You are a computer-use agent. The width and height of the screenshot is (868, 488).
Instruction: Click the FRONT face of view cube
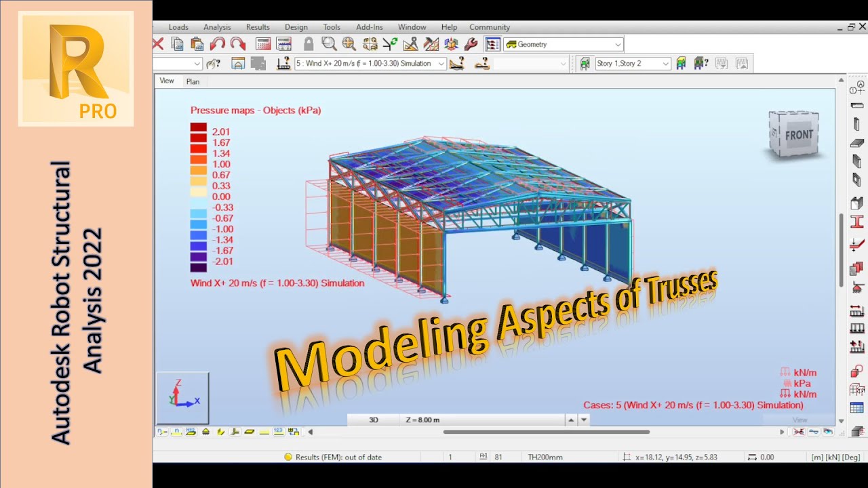click(x=798, y=135)
